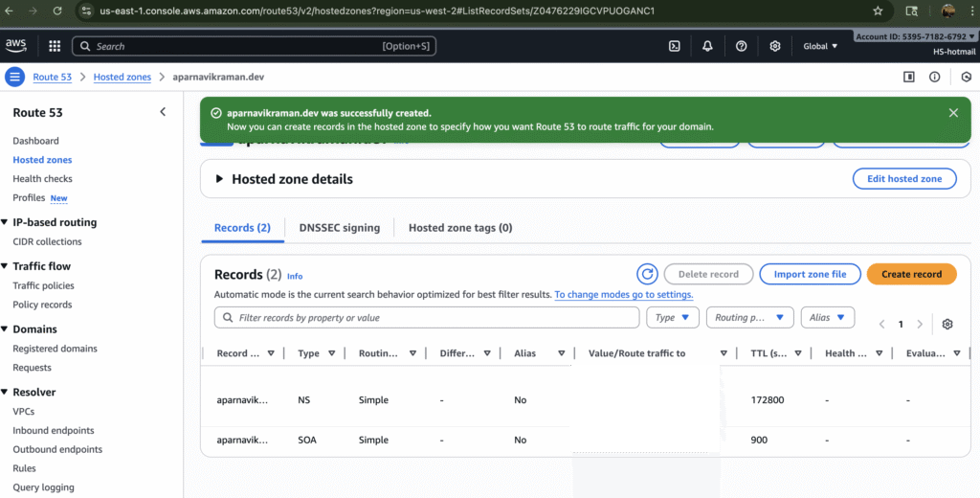Refresh the records list

click(x=648, y=274)
